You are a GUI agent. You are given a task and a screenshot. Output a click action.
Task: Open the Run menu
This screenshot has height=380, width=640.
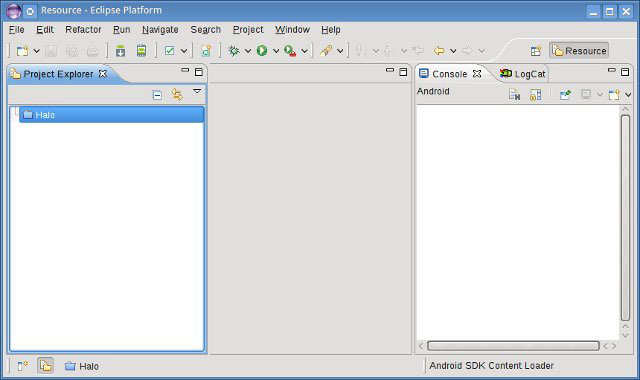(122, 30)
